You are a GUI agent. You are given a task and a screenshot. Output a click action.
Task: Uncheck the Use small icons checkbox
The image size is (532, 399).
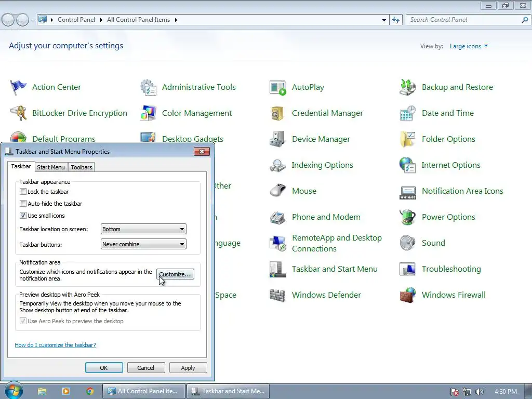(x=23, y=216)
